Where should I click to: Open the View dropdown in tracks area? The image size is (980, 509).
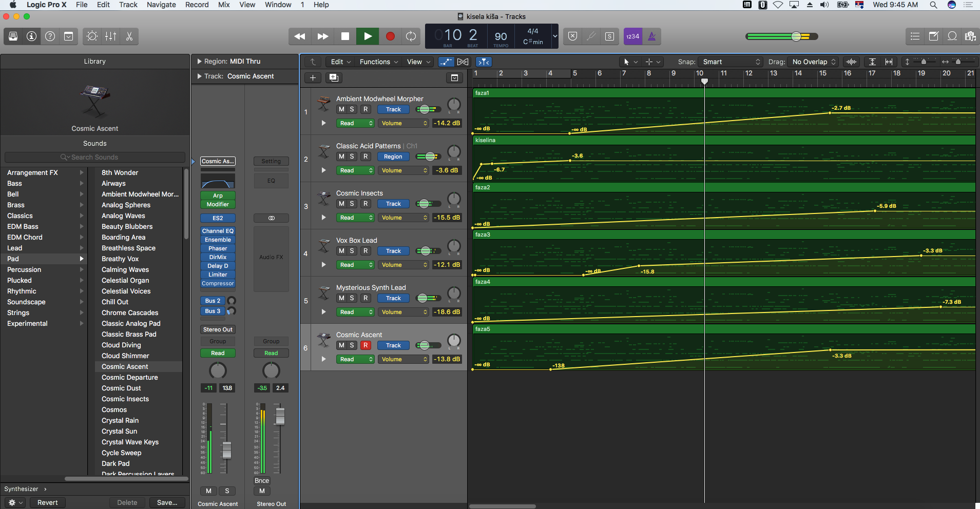point(418,62)
